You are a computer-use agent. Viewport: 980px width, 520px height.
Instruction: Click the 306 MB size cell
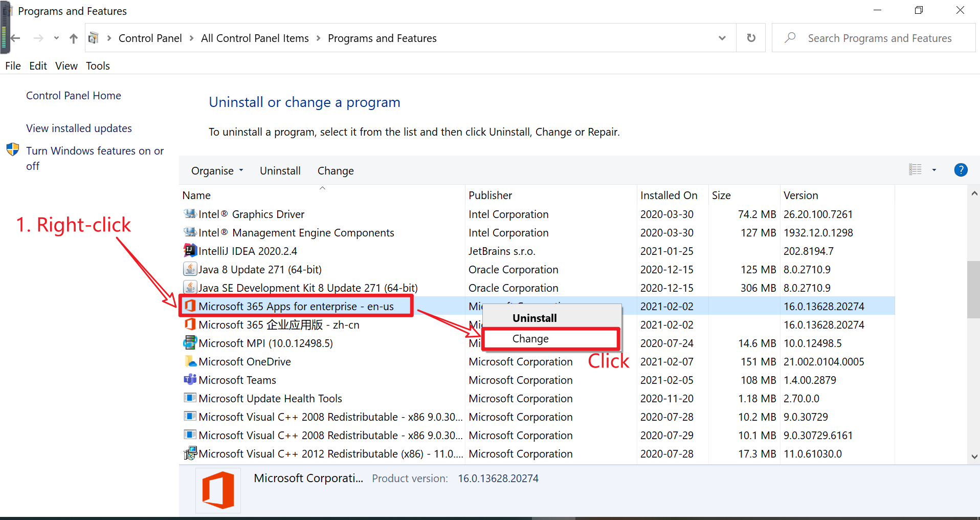[x=758, y=288]
